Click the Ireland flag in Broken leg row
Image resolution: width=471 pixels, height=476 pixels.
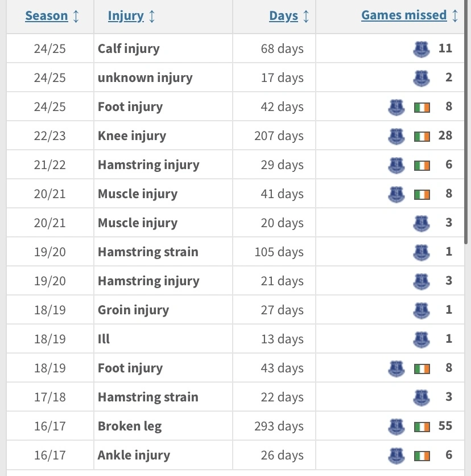[x=422, y=426]
